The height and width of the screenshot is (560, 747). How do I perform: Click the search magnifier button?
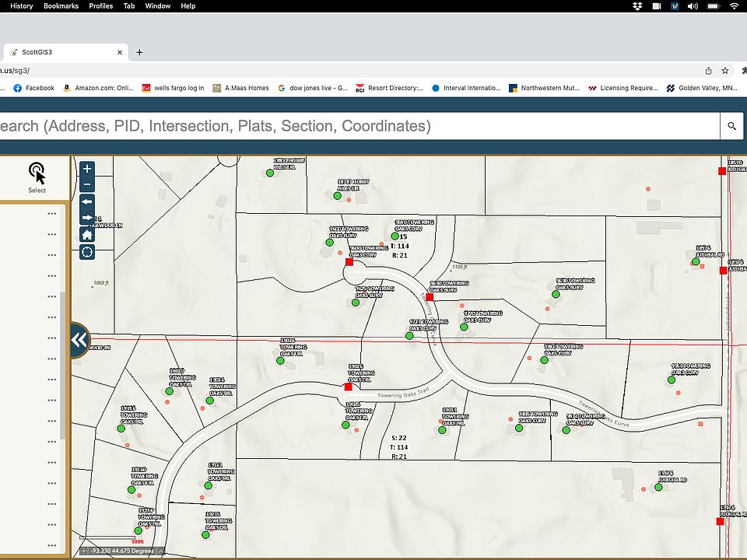pos(731,126)
